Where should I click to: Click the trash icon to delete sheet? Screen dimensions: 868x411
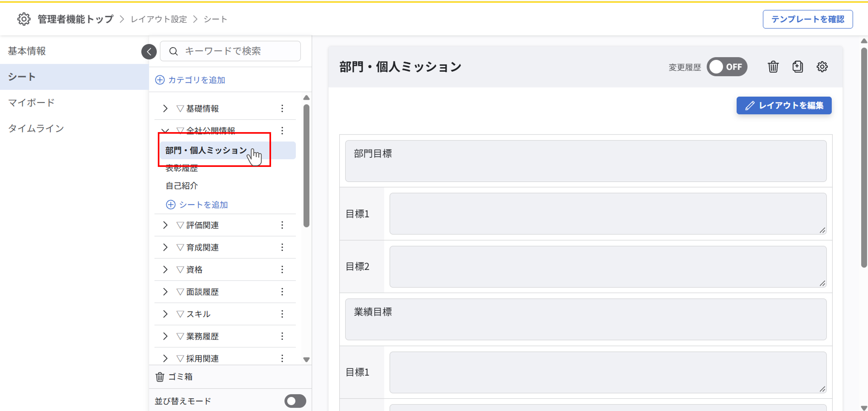(x=773, y=67)
